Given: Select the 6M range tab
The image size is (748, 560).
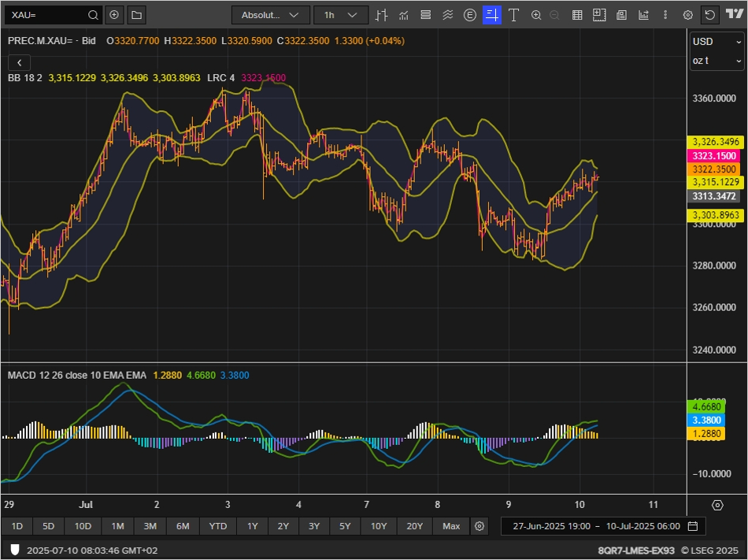Looking at the screenshot, I should pos(183,526).
